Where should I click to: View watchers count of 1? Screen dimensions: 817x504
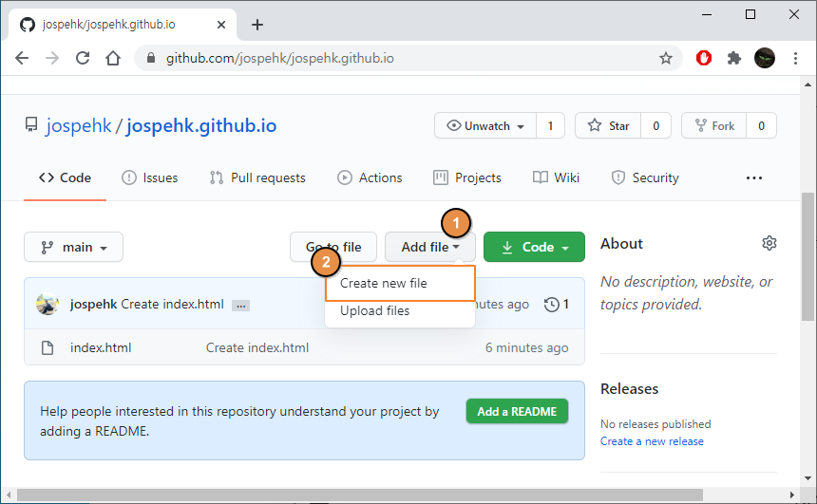(550, 125)
